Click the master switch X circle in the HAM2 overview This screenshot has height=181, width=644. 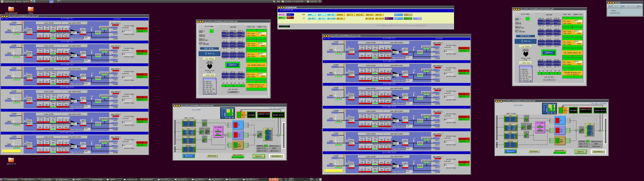click(x=278, y=135)
